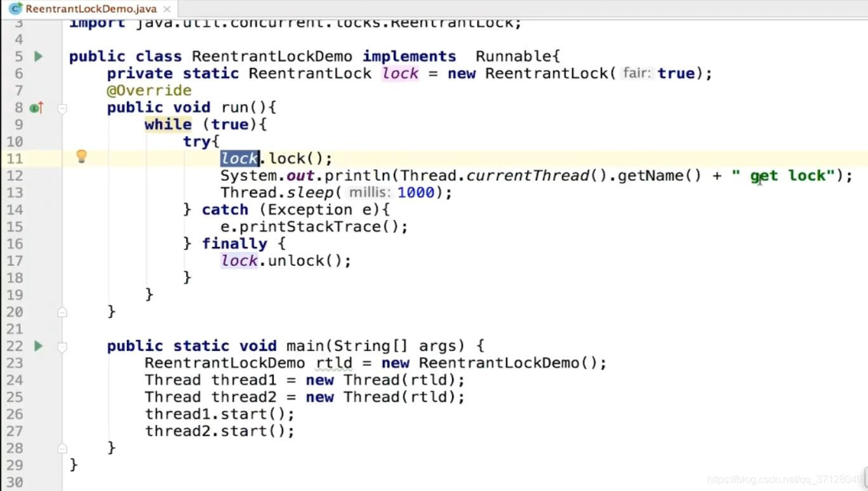Collapse the run() method fold marker at line 8
The height and width of the screenshot is (491, 868).
click(62, 108)
